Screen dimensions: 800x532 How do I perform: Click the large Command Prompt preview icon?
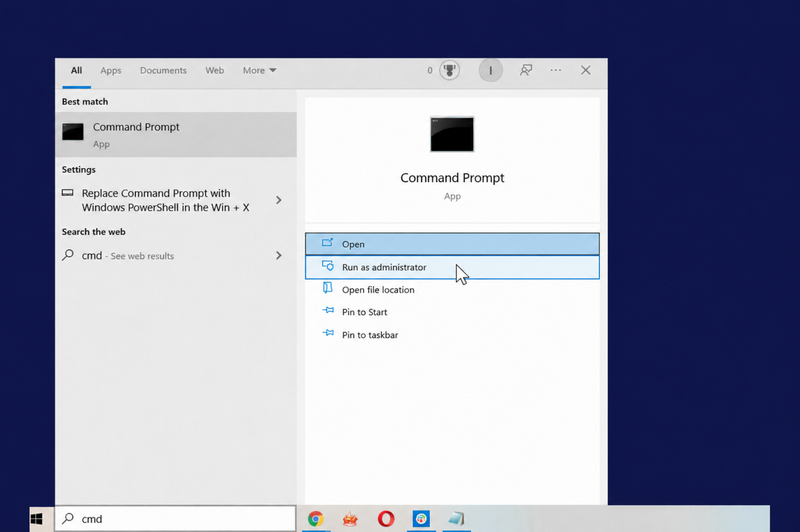(x=452, y=134)
